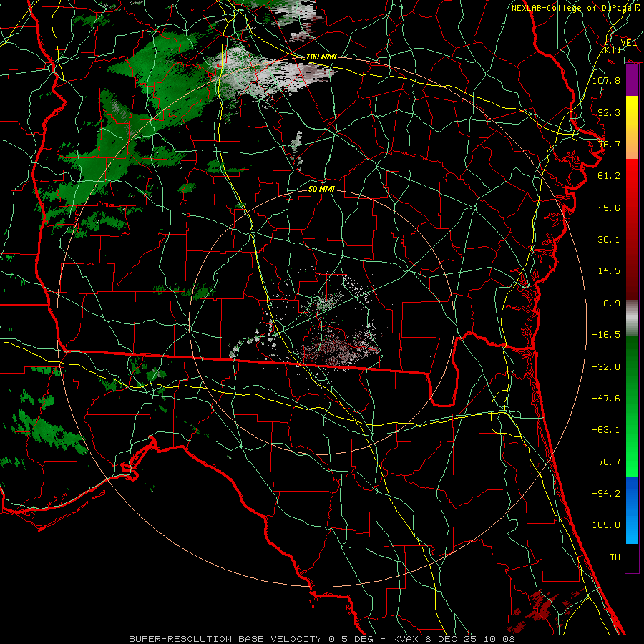
Task: Click the -32.0 legend value
Action: [606, 367]
